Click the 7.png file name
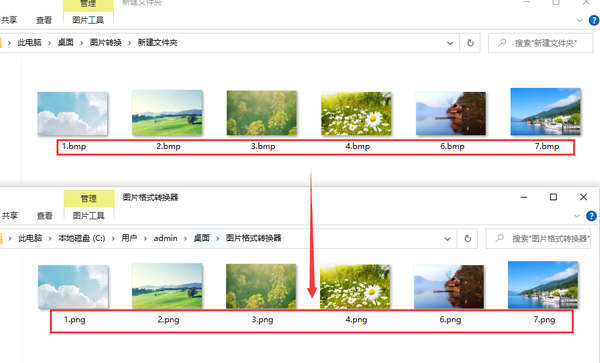This screenshot has height=363, width=600. click(544, 320)
